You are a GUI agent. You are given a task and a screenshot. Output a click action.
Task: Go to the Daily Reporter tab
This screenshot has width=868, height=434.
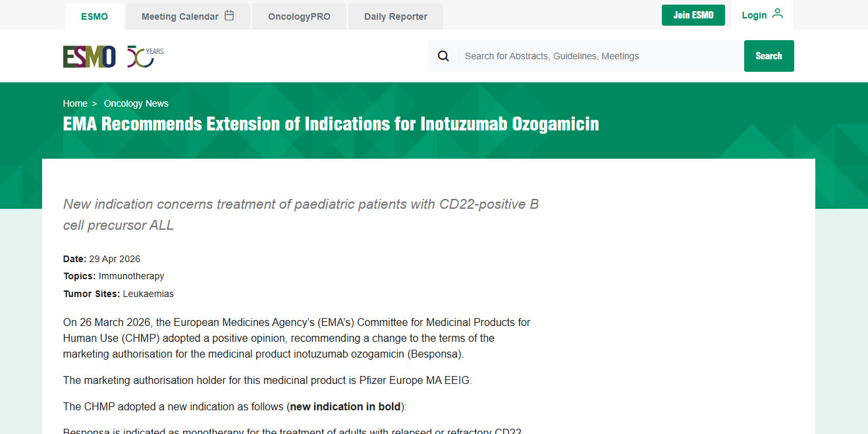click(x=396, y=16)
